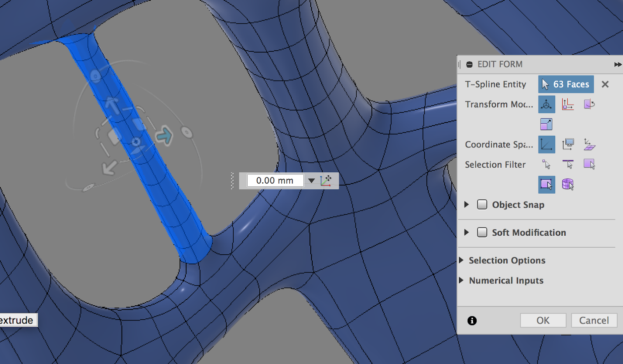Select the Multi transform mode icon
623x364 pixels.
tap(546, 104)
